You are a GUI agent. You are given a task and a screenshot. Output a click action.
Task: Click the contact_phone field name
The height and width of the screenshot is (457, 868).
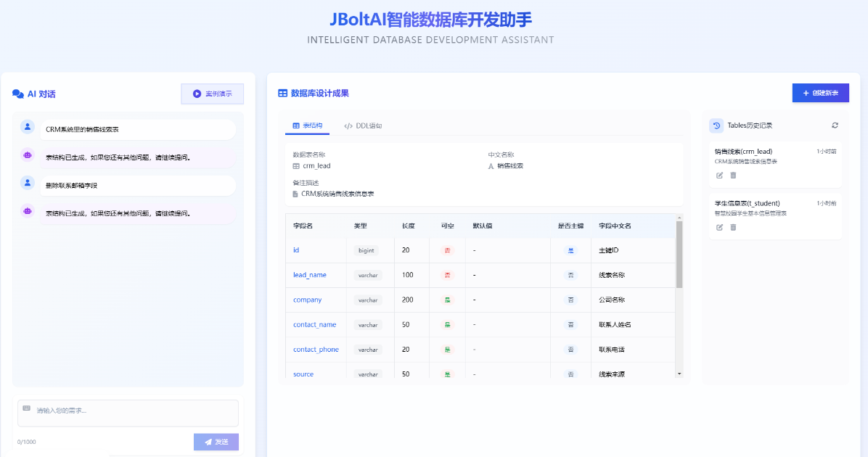click(x=316, y=350)
